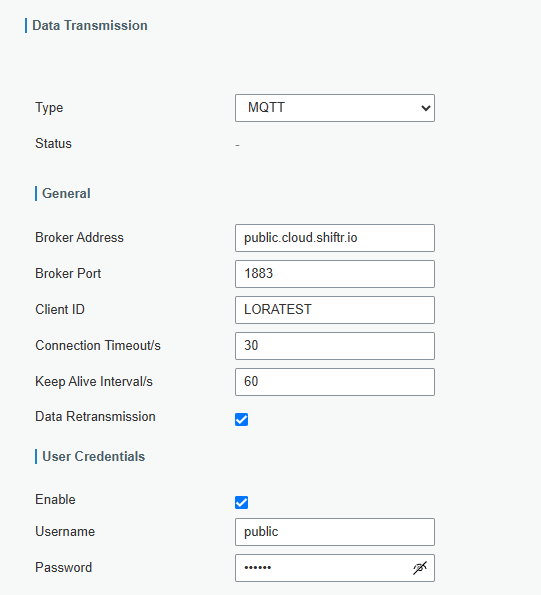The image size is (541, 595).
Task: Click the General subsection heading
Action: click(66, 193)
